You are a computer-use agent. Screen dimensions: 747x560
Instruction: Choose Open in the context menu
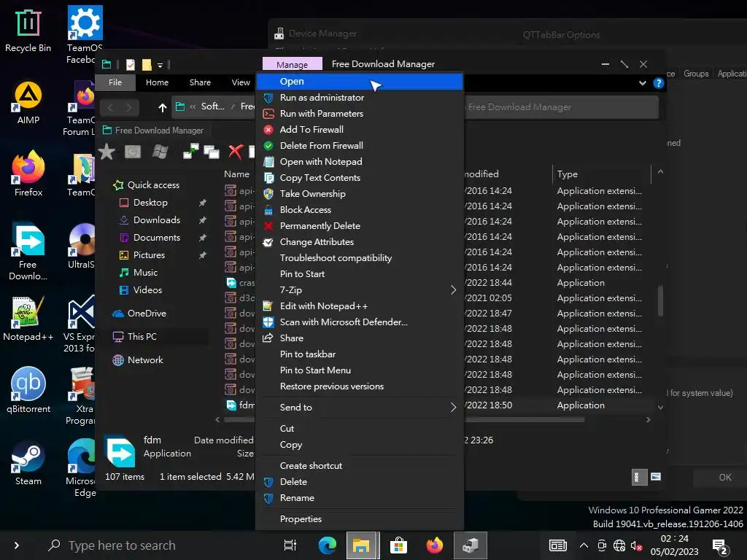pyautogui.click(x=360, y=82)
